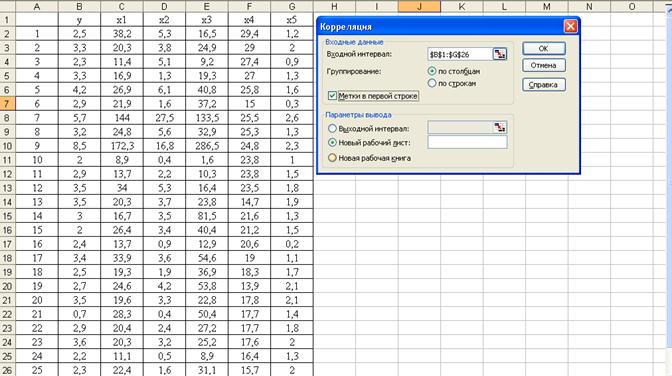Choose Выходной интервал output option
The image size is (672, 376).
[x=332, y=128]
